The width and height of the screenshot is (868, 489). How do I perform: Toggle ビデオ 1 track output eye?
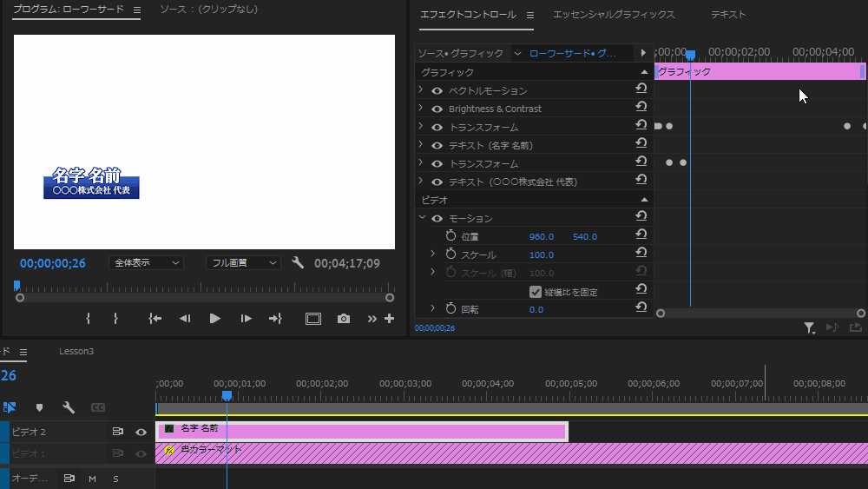coord(141,453)
